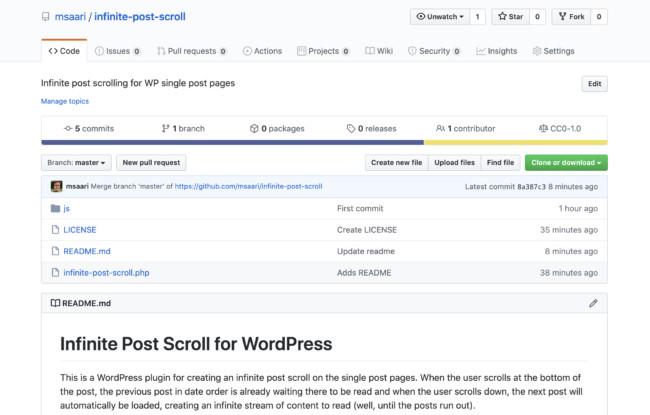Click the '1 hour ago' timestamp for js

point(578,209)
